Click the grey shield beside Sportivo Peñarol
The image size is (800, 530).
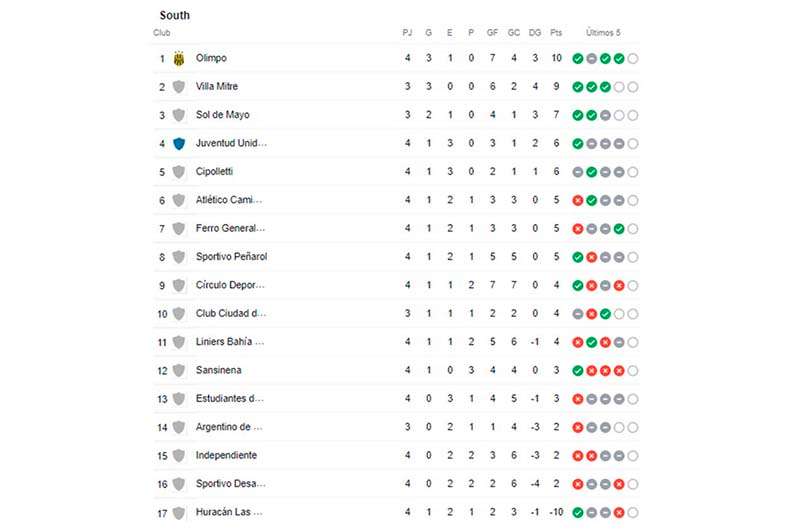(x=179, y=257)
